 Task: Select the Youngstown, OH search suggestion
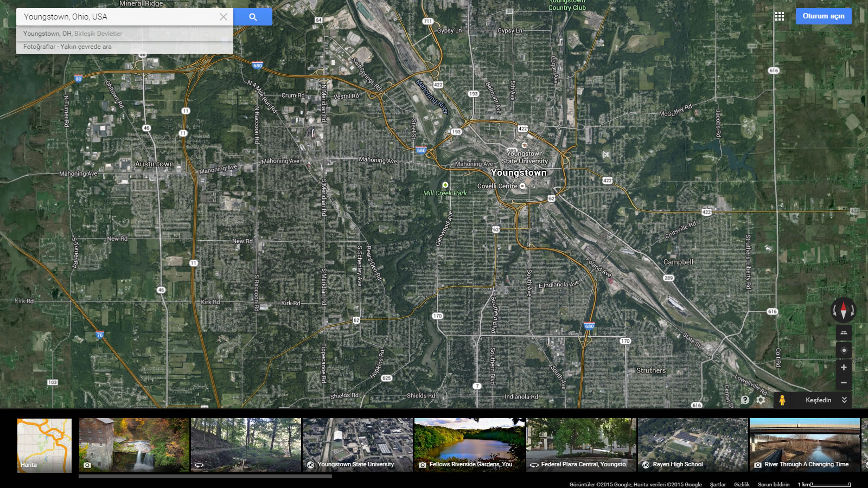73,34
